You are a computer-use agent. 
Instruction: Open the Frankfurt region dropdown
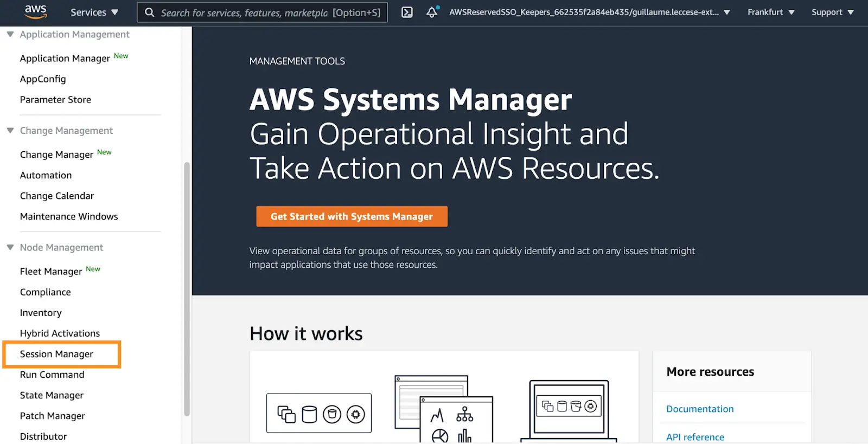(x=771, y=12)
